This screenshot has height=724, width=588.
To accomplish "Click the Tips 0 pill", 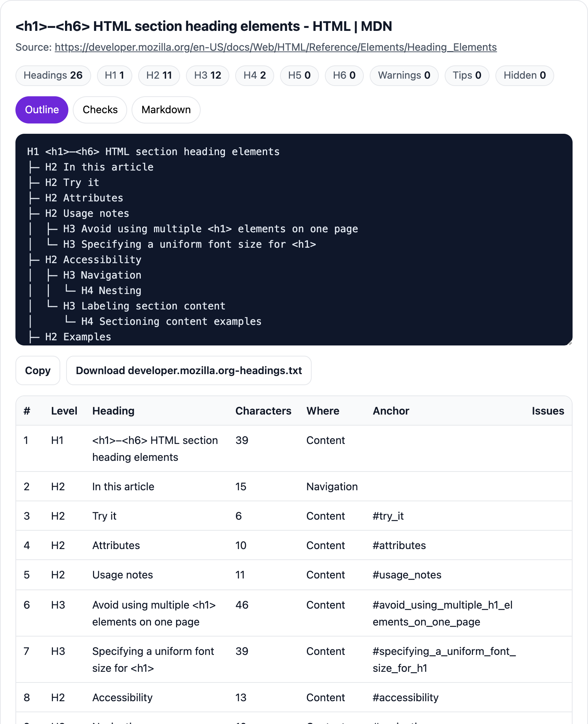I will [x=467, y=75].
